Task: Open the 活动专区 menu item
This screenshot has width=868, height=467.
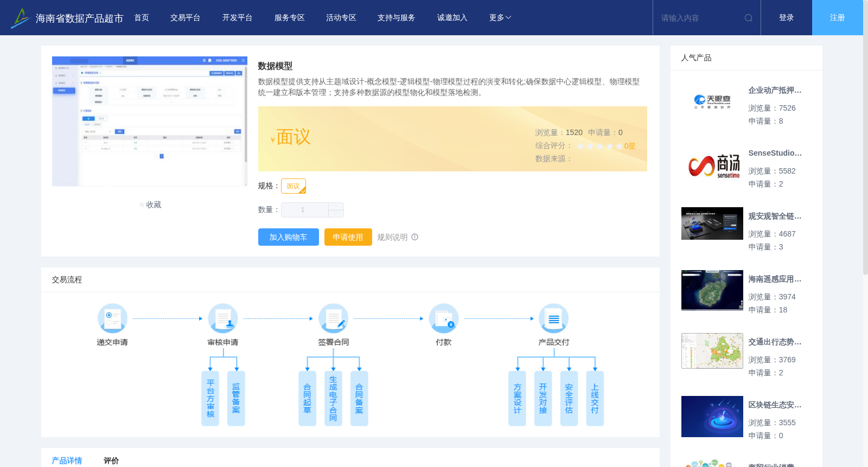Action: [341, 18]
